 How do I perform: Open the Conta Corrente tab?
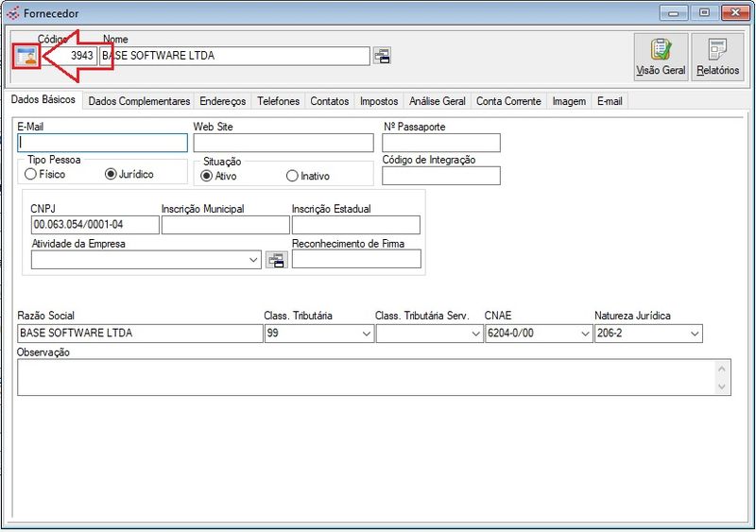click(x=508, y=101)
